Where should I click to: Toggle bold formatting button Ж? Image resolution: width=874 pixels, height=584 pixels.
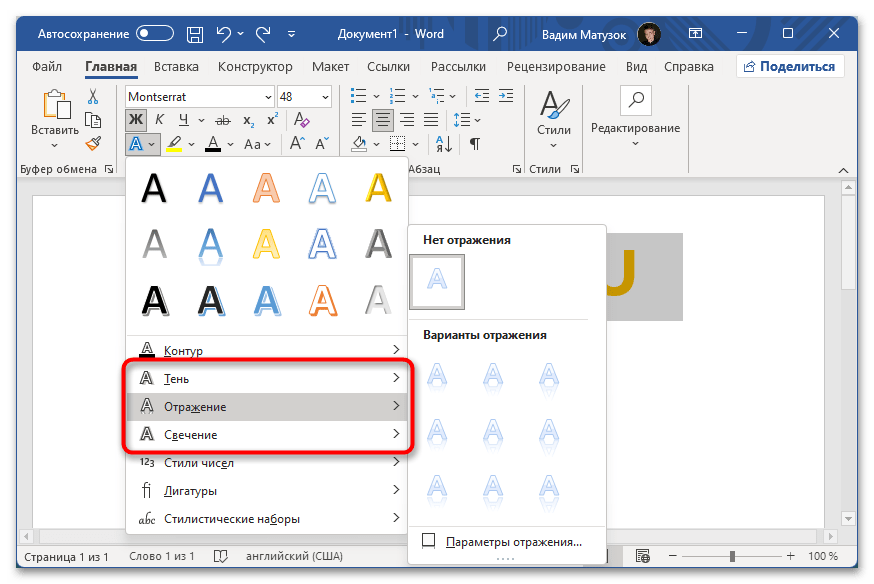click(x=135, y=121)
